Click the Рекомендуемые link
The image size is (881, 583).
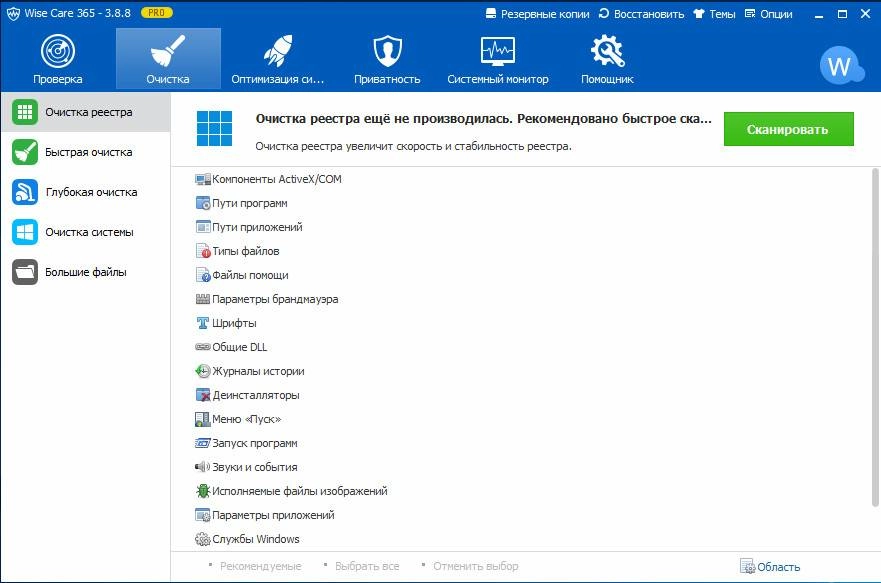(x=261, y=566)
